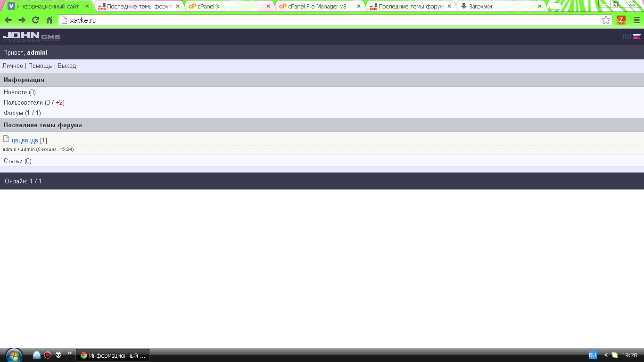Viewport: 644px width, 362px height.
Task: Click the red +2 new users count
Action: [x=59, y=103]
